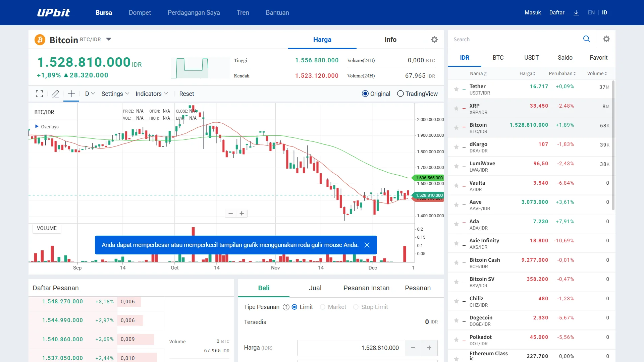The image size is (644, 362).
Task: Select the Original chart radio button
Action: click(365, 94)
